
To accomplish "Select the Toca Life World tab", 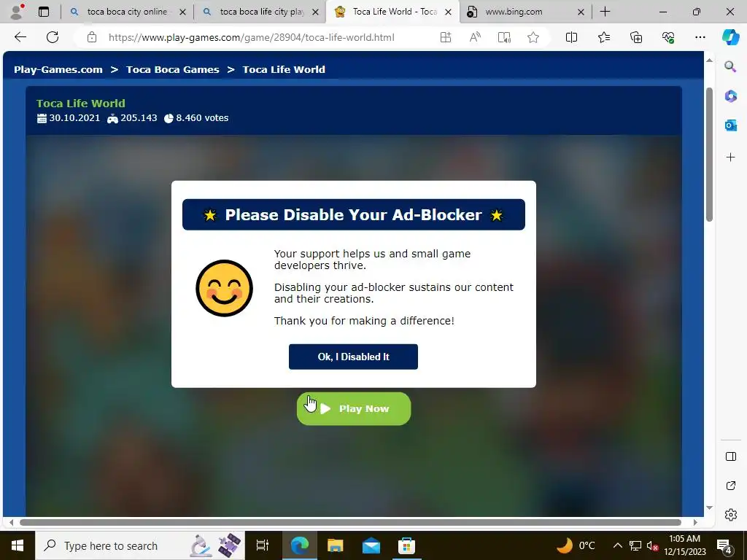I will tap(393, 12).
